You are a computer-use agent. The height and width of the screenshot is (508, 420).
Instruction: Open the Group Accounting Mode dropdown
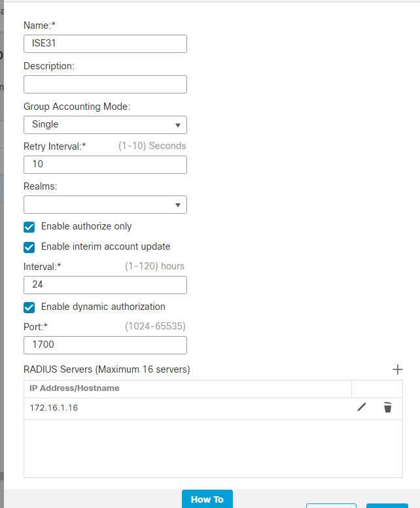(105, 125)
